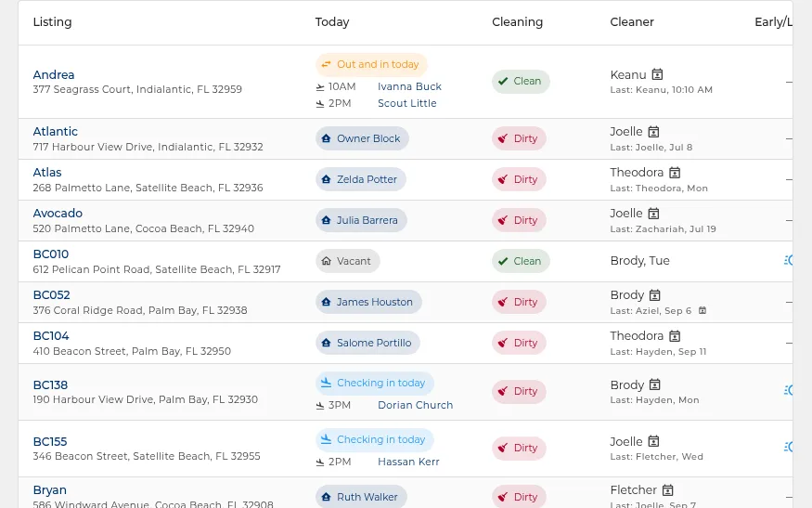Toggle the Dirty status badge for Atlas
Viewport: 812px width, 508px height.
click(x=519, y=179)
